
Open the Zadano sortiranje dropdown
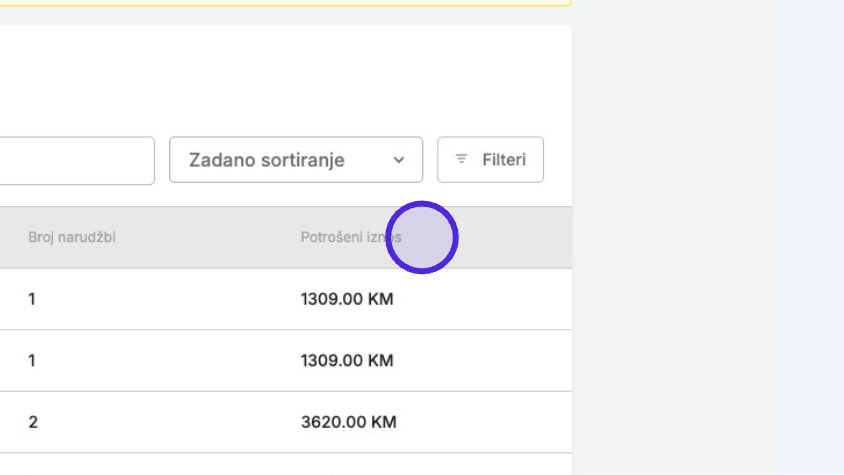pos(296,160)
